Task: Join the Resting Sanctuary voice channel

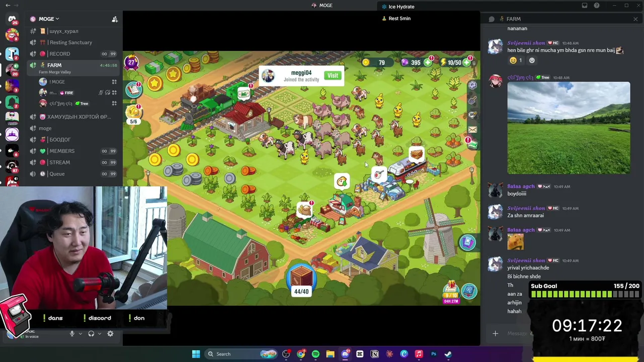Action: (x=74, y=42)
